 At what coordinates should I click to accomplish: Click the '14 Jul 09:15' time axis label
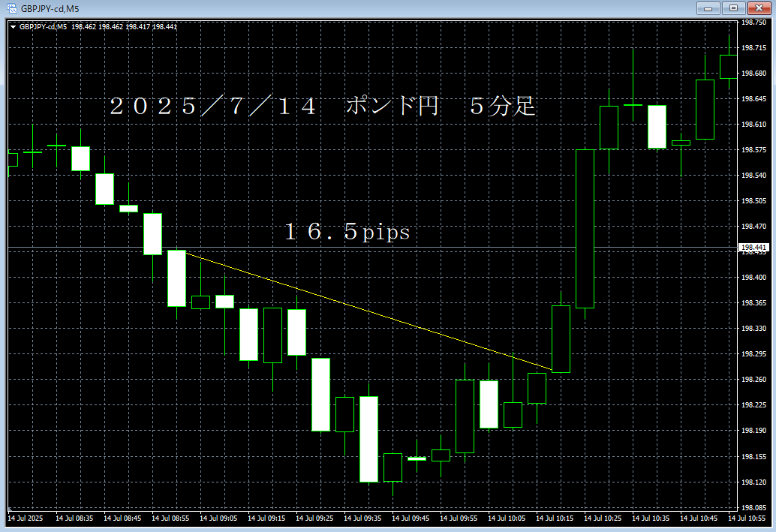click(266, 518)
